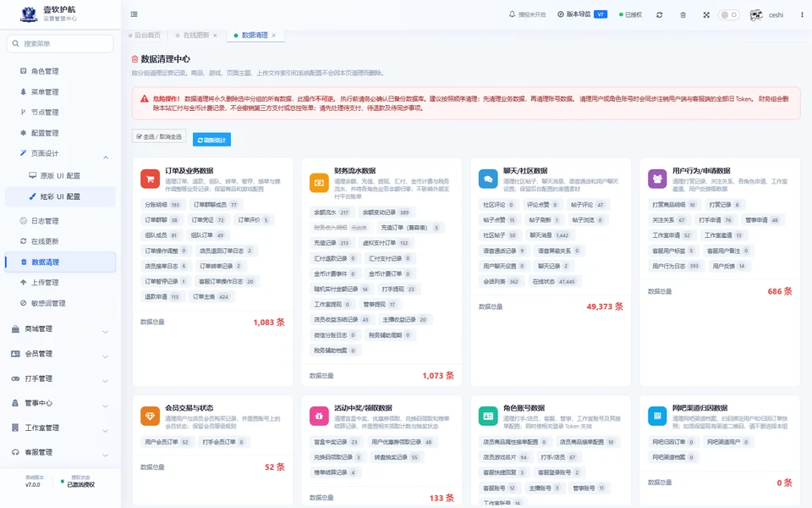
Task: Toggle the theme switch in header
Action: pyautogui.click(x=728, y=15)
